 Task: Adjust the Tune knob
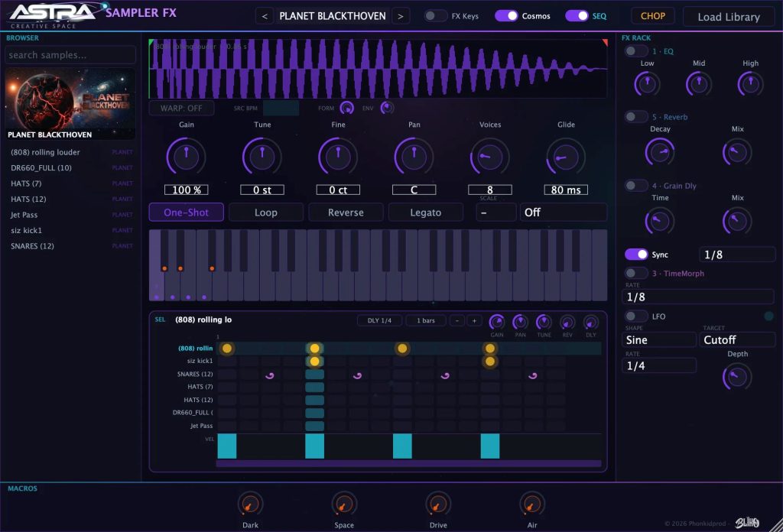262,157
